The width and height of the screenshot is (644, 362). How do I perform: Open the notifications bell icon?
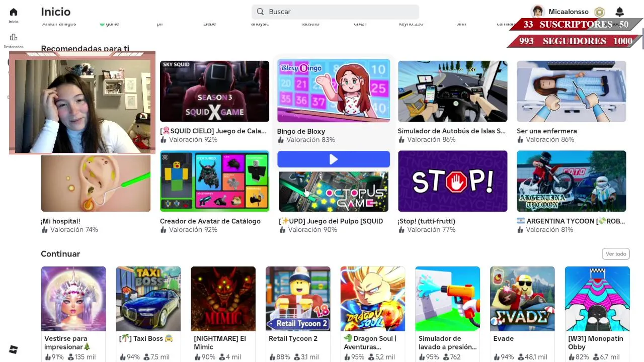click(x=620, y=12)
